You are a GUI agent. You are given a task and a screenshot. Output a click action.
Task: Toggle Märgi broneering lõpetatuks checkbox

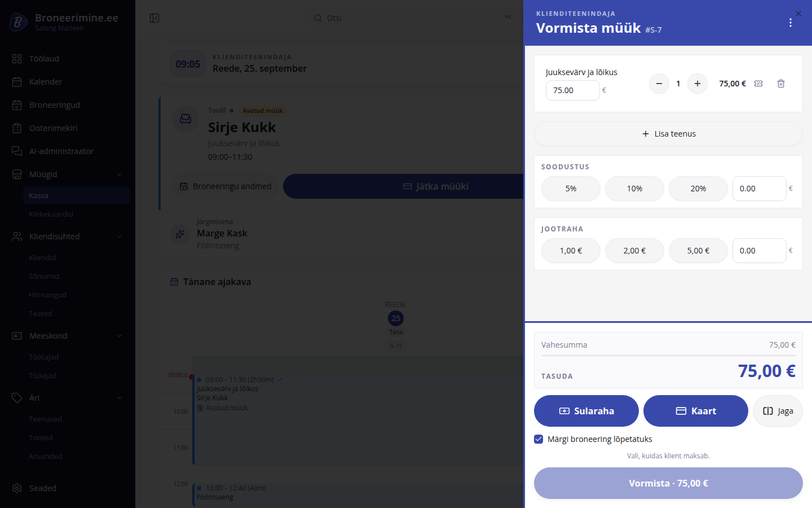coord(539,439)
